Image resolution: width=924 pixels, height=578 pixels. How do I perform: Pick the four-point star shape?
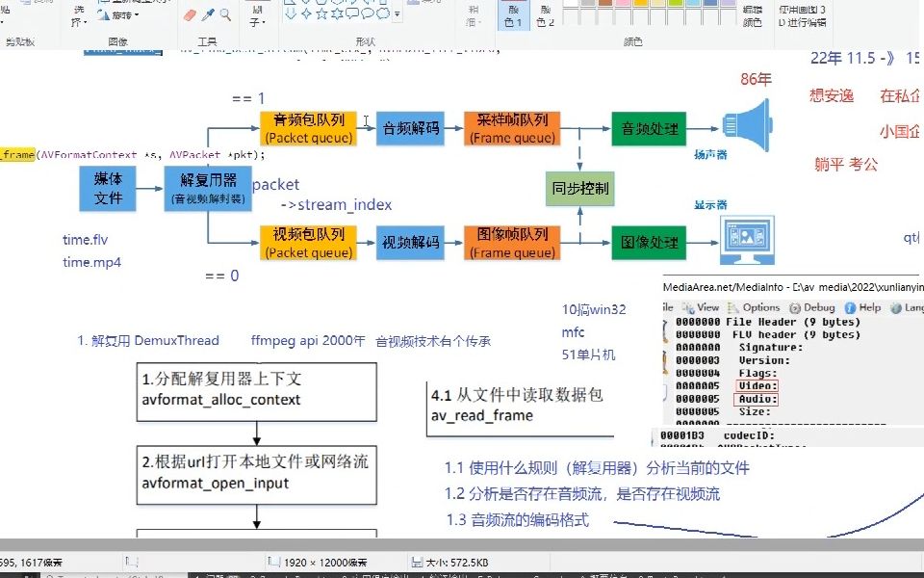point(306,13)
